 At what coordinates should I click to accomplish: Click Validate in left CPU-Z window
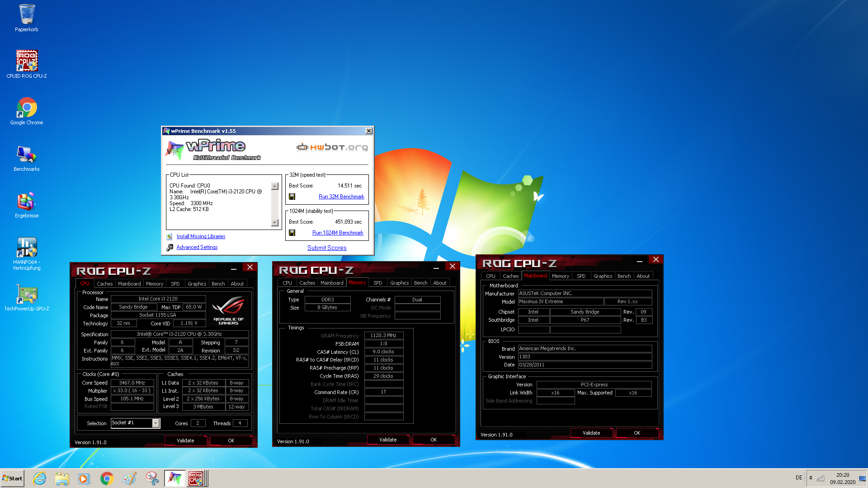(x=185, y=441)
